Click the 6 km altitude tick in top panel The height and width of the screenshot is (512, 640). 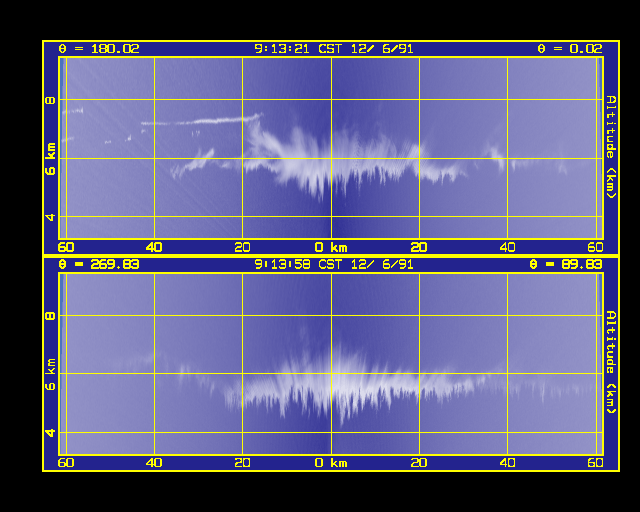[x=50, y=159]
